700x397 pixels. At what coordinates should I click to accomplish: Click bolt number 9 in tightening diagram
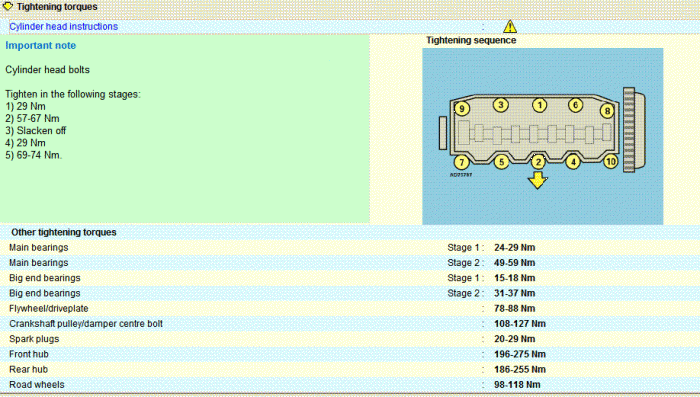tap(462, 109)
